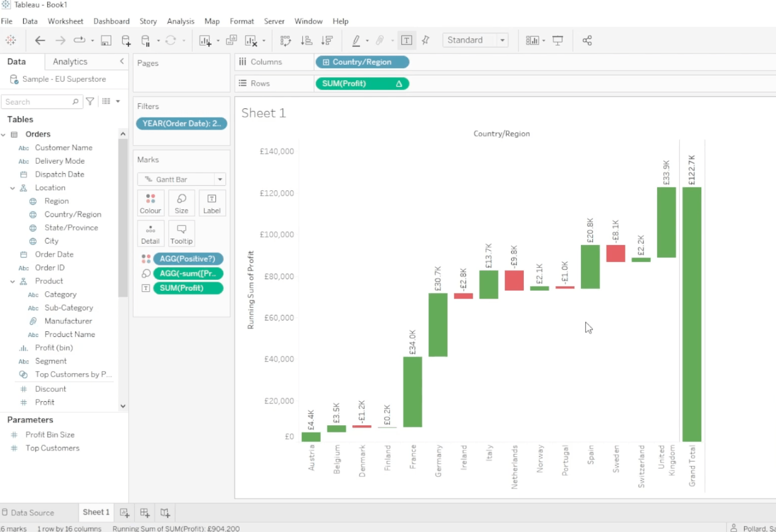Expand the Product hierarchy
The width and height of the screenshot is (776, 532).
12,281
